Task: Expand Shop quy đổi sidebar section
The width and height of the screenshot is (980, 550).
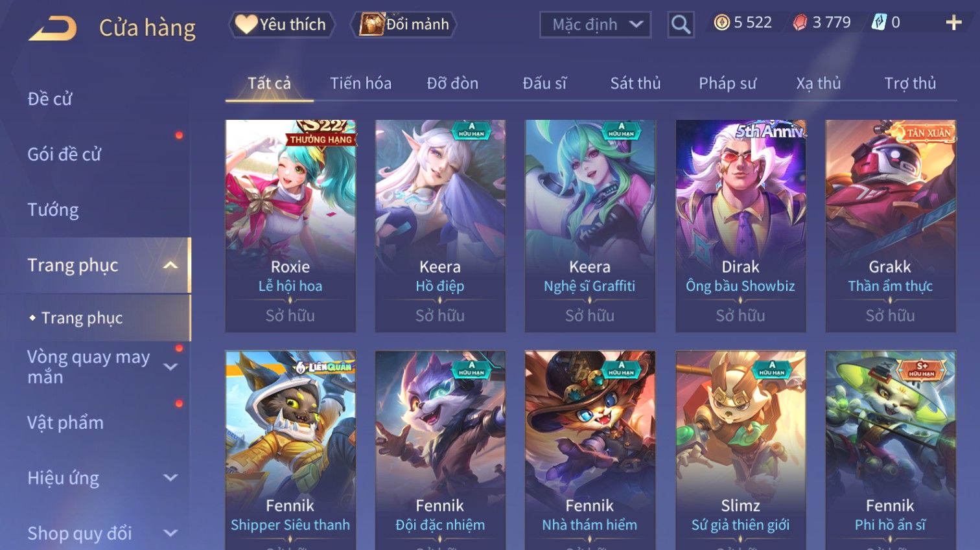Action: [x=170, y=533]
